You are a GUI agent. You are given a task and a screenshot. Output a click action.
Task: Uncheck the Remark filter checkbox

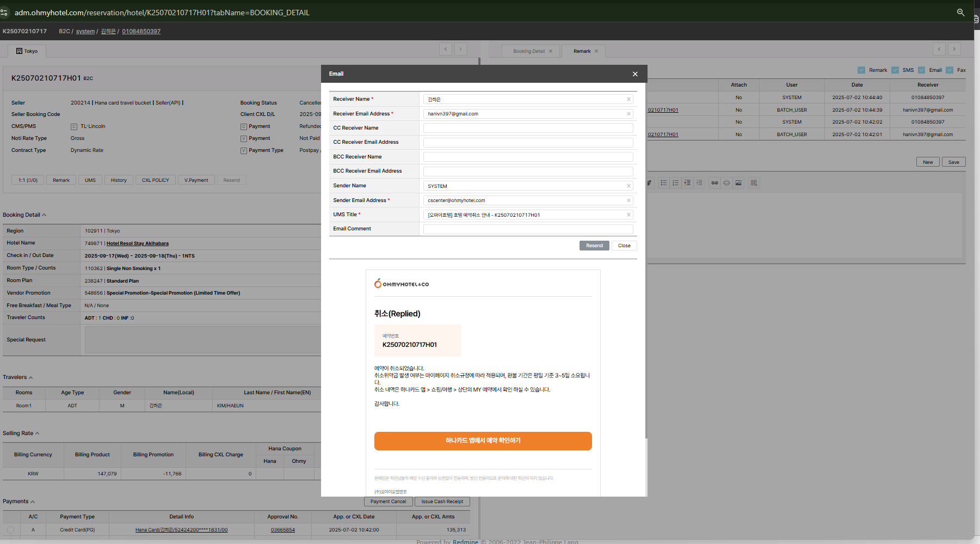[861, 70]
